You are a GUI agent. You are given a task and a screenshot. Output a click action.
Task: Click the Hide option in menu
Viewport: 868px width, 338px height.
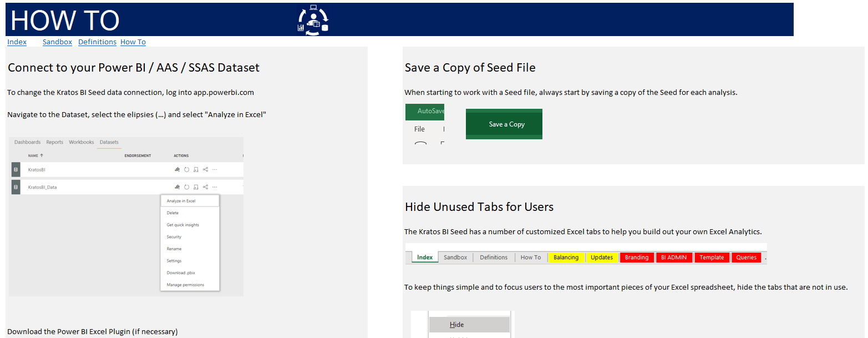click(x=457, y=325)
